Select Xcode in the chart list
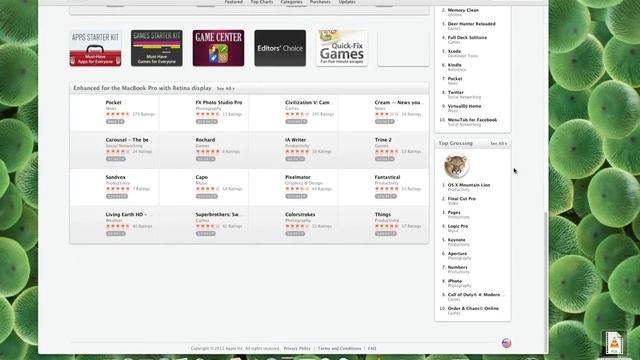The width and height of the screenshot is (640, 360). point(454,51)
